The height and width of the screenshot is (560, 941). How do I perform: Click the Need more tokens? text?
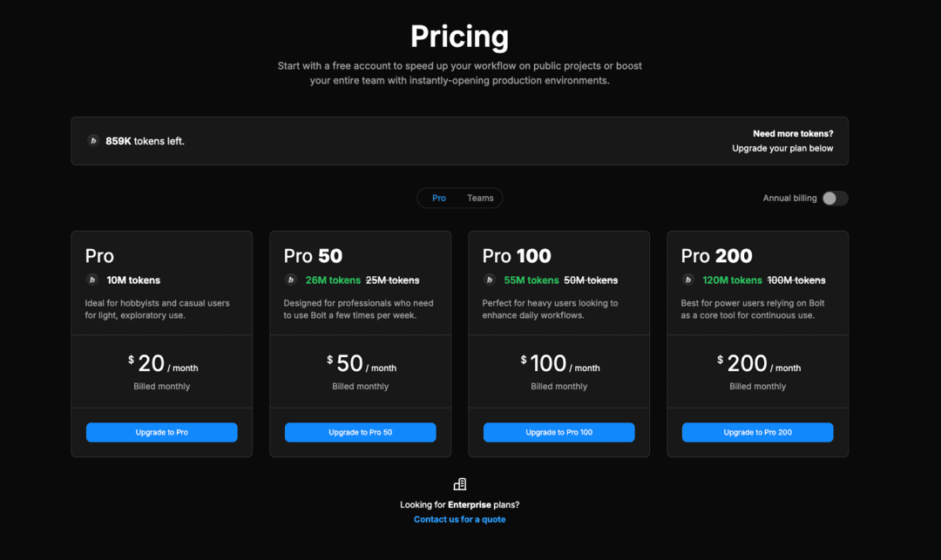(x=793, y=133)
